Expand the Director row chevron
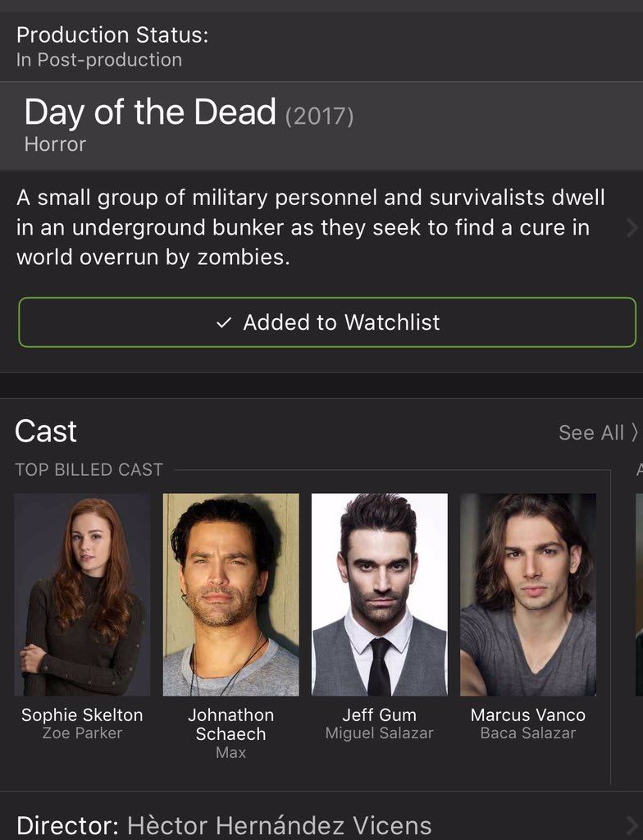 [632, 825]
